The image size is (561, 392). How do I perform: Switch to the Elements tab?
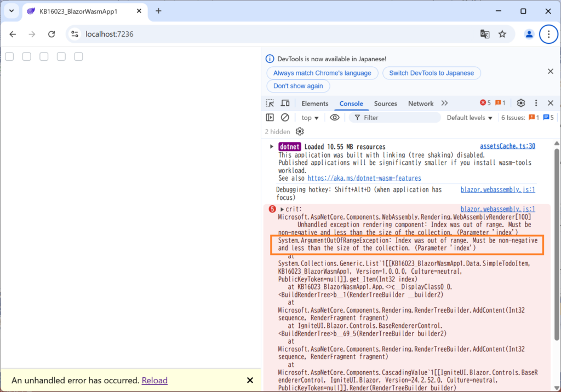(315, 103)
